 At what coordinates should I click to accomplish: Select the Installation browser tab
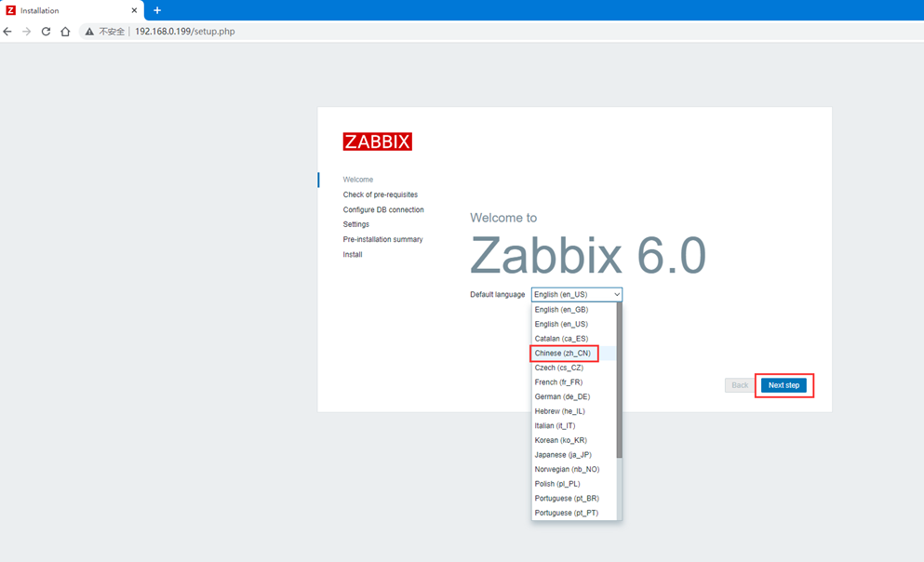point(72,10)
